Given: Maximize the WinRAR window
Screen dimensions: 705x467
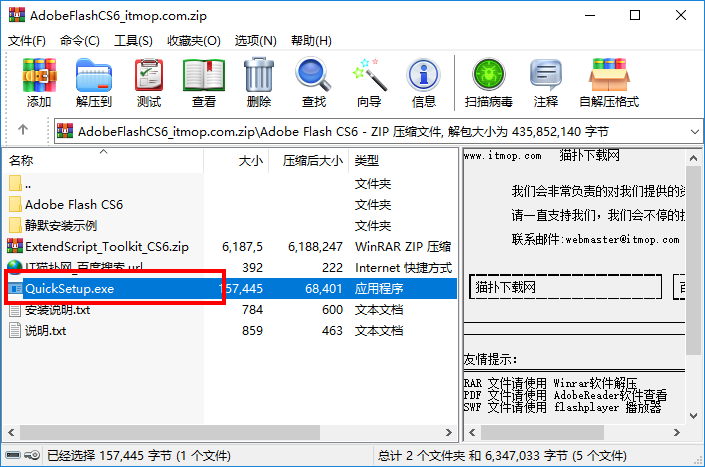Looking at the screenshot, I should pos(635,15).
